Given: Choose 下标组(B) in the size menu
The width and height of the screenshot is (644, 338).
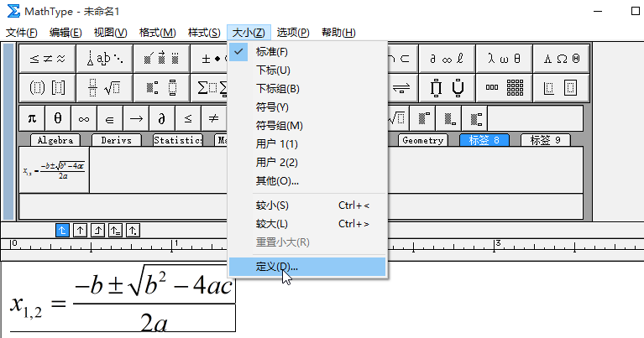Looking at the screenshot, I should pos(307,89).
